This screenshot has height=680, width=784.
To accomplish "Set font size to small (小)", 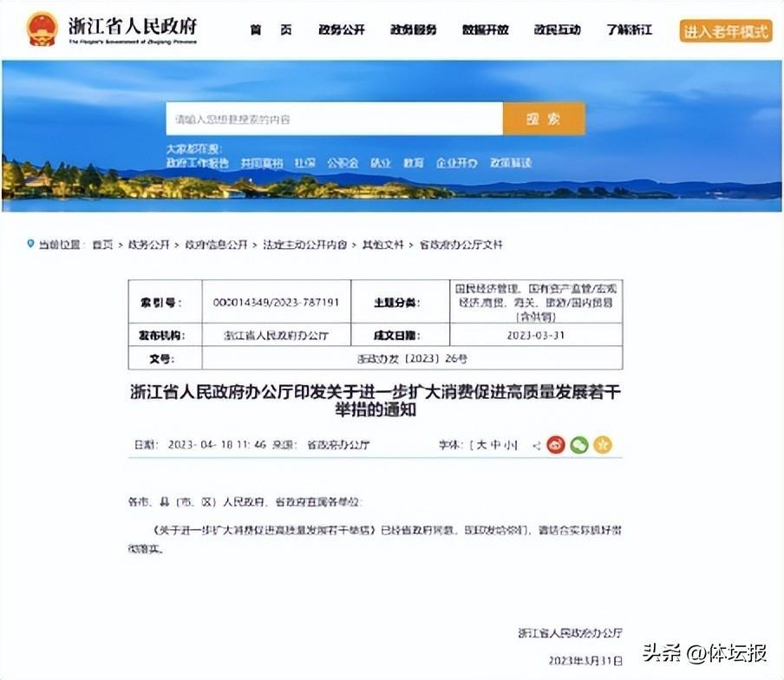I will [511, 445].
